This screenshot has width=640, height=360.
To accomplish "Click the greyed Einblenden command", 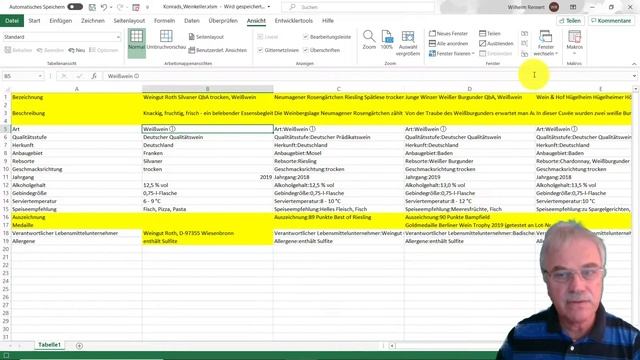I will coord(496,53).
